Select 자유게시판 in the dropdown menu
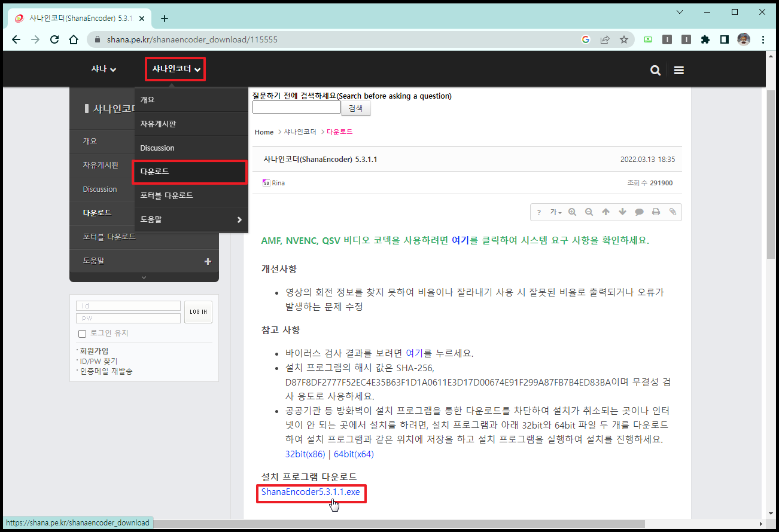 pos(191,124)
